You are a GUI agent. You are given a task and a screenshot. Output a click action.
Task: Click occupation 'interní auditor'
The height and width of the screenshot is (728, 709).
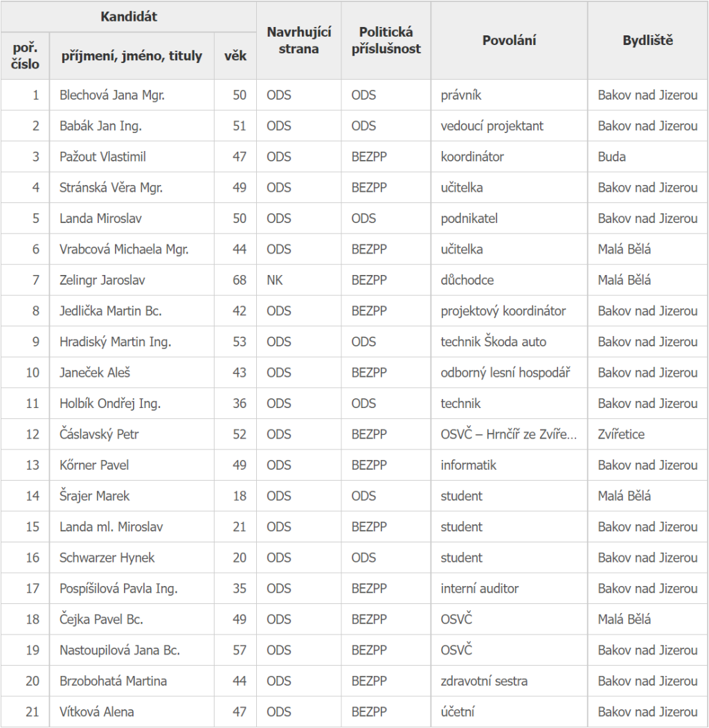(480, 588)
